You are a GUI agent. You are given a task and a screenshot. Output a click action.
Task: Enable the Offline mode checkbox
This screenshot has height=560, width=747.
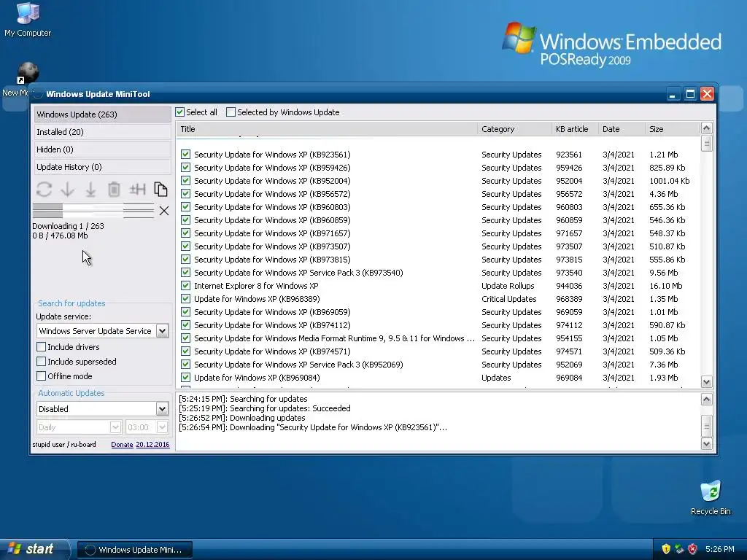42,376
